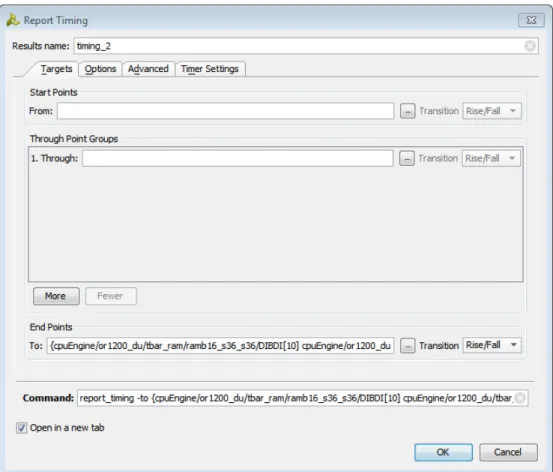
Task: Click the End Points group label
Action: [51, 327]
